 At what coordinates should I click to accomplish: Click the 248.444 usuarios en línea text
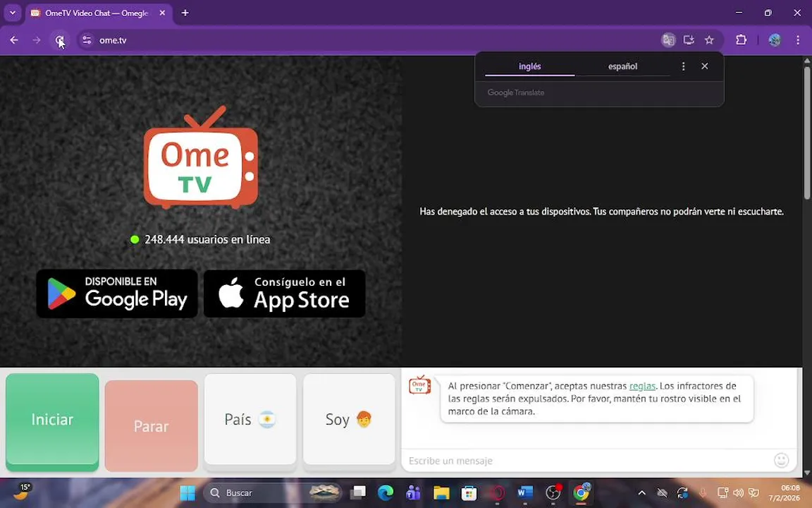207,239
